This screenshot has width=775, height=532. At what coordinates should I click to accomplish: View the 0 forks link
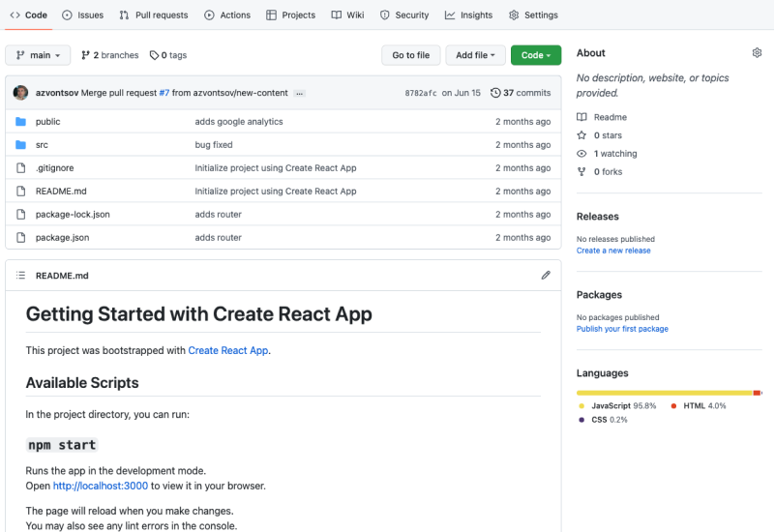tap(608, 172)
